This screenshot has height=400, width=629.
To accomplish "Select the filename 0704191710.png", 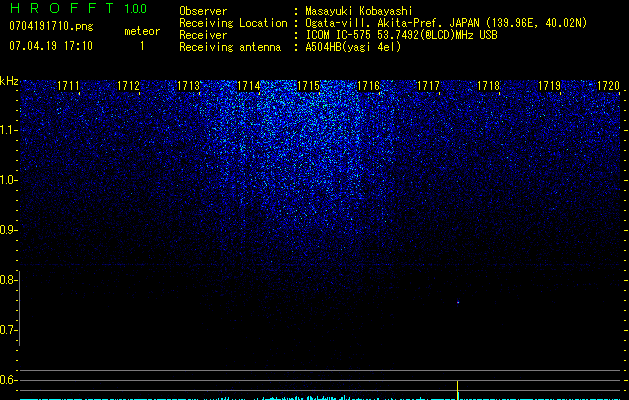I will 51,26.
